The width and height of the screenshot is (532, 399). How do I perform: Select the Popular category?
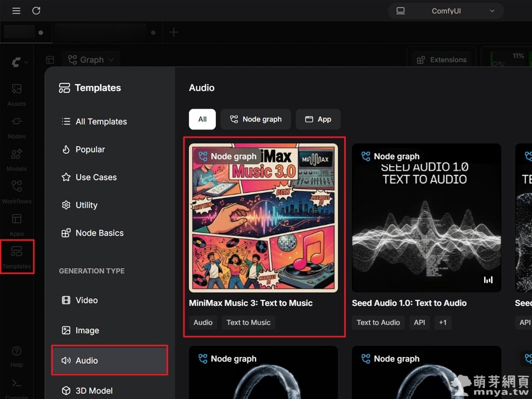point(109,149)
